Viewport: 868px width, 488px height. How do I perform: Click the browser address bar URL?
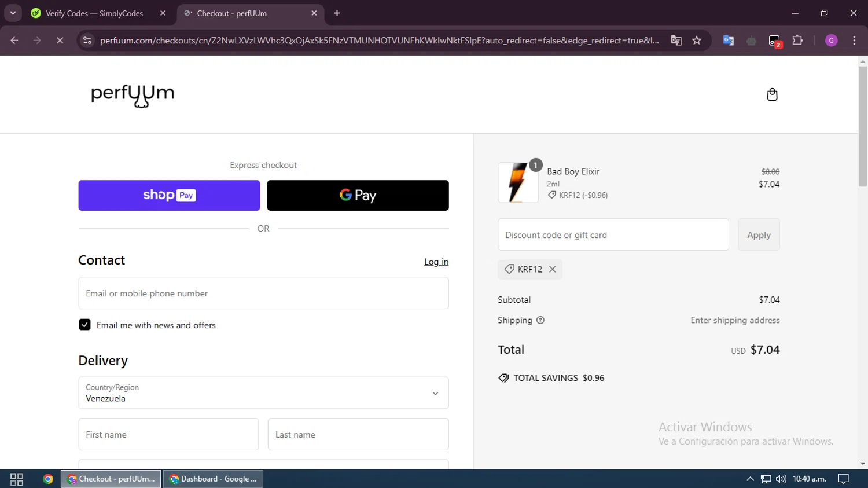click(x=379, y=41)
